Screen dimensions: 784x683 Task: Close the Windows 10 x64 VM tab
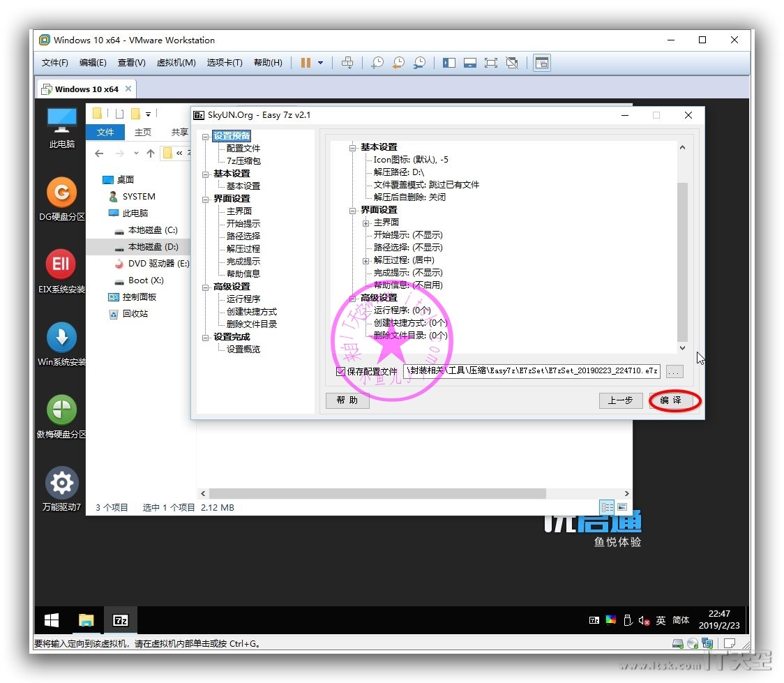point(128,89)
